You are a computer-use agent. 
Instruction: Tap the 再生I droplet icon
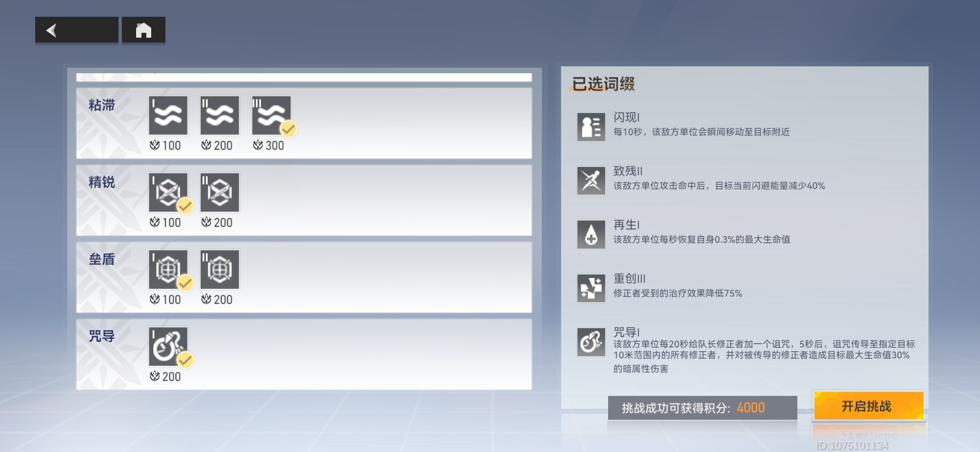tap(591, 234)
